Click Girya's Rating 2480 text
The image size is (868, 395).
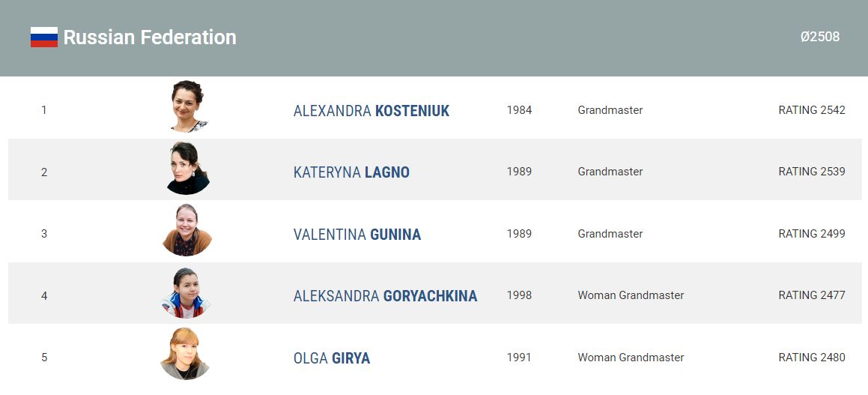click(812, 358)
